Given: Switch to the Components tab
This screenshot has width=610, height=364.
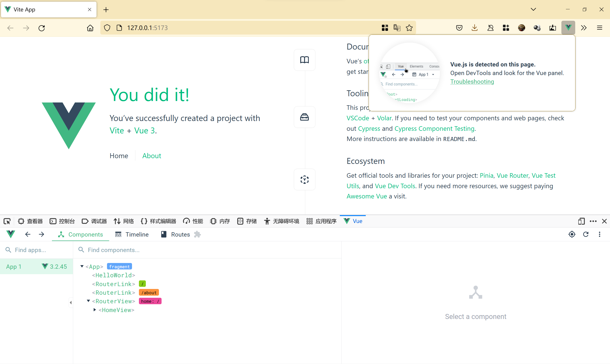Looking at the screenshot, I should [x=81, y=234].
